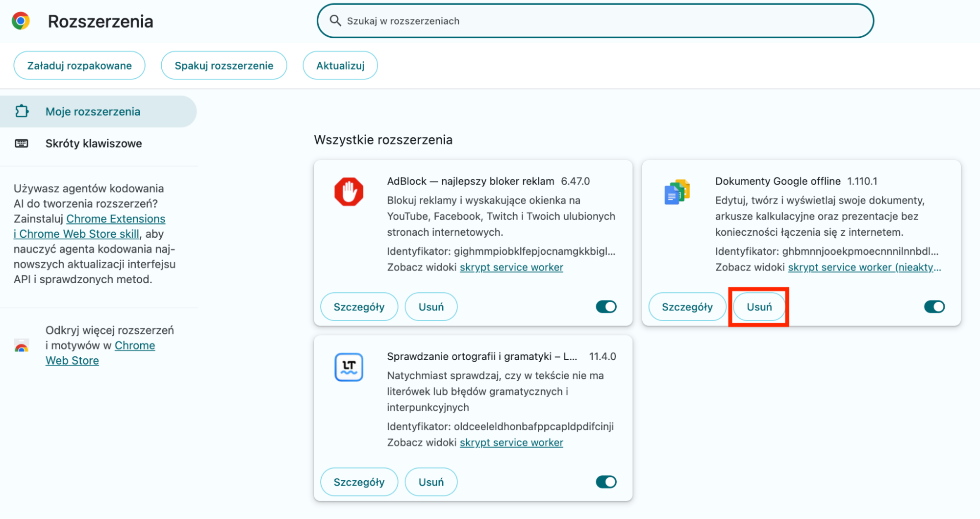Click AdBlock's Identyfikator gighmmpiobklfepjocnamgkkbigl text
Viewport: 980px width, 519px height.
[x=501, y=251]
